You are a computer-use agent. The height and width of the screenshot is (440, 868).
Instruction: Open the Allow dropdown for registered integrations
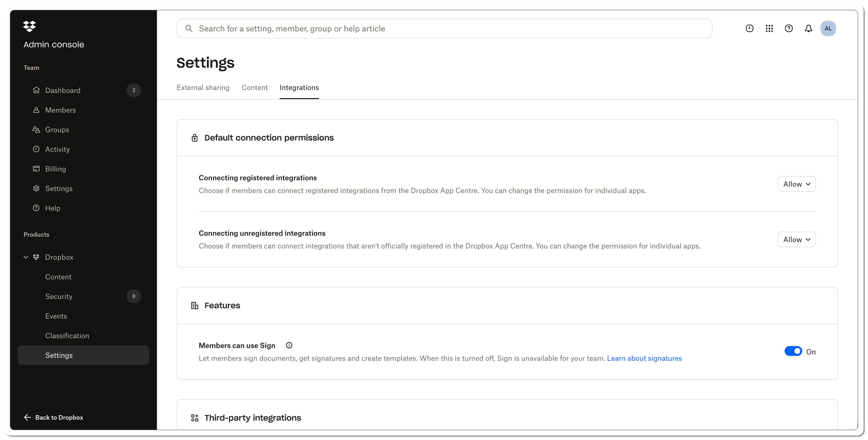tap(797, 184)
